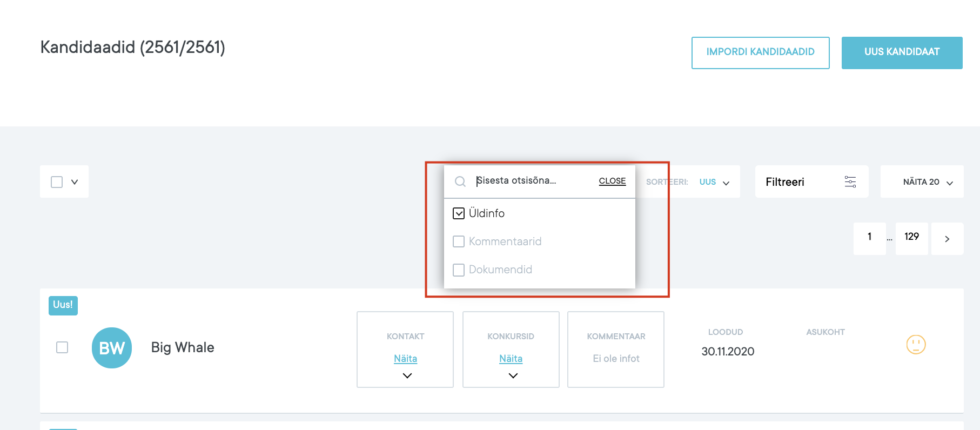Click the search magnifier icon

460,182
